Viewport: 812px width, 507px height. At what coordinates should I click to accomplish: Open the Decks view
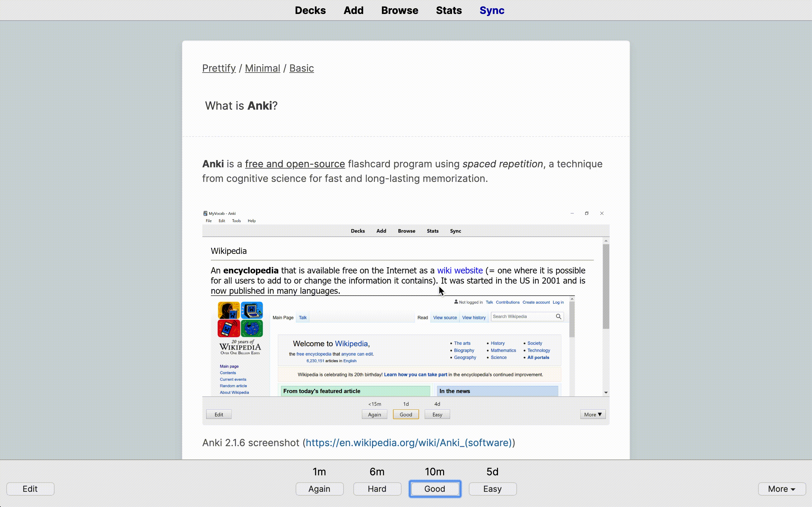(310, 10)
